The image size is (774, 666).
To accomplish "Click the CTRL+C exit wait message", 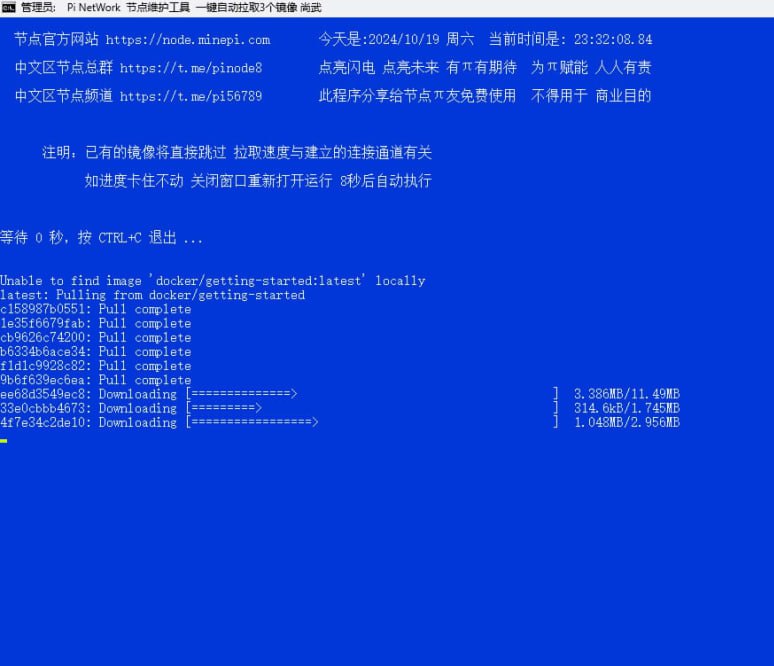I will [x=101, y=238].
